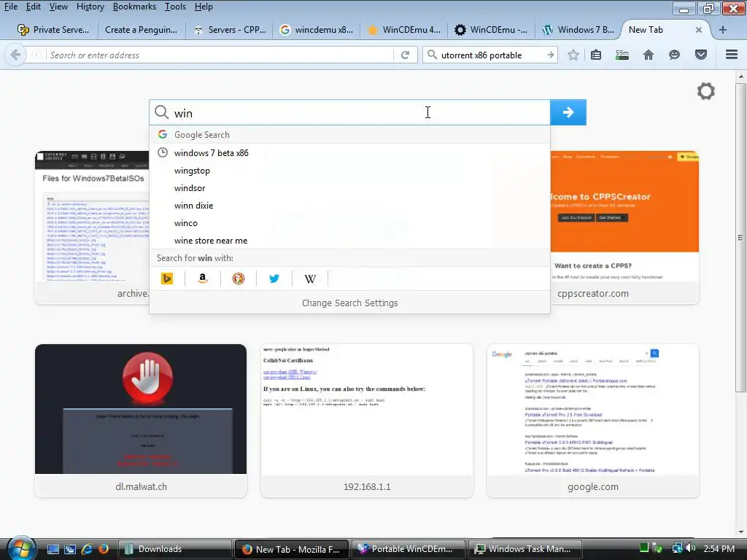Open the Tools menu

tap(175, 7)
